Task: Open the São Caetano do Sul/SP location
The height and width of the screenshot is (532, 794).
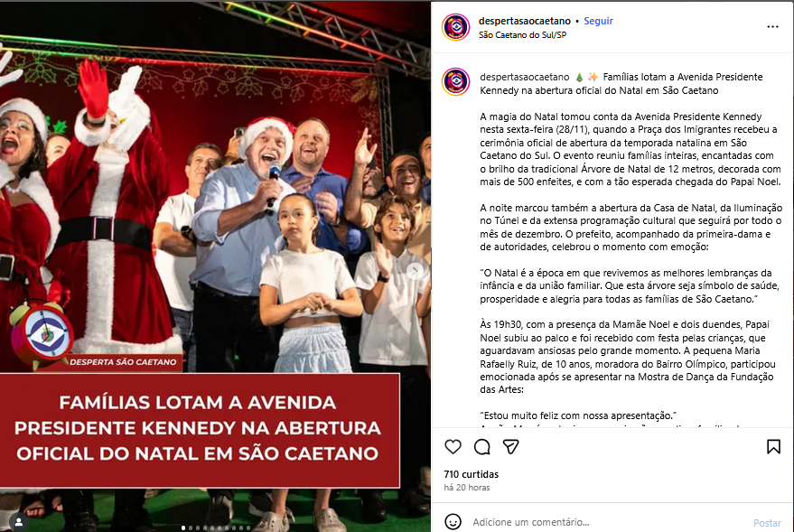Action: [x=523, y=35]
